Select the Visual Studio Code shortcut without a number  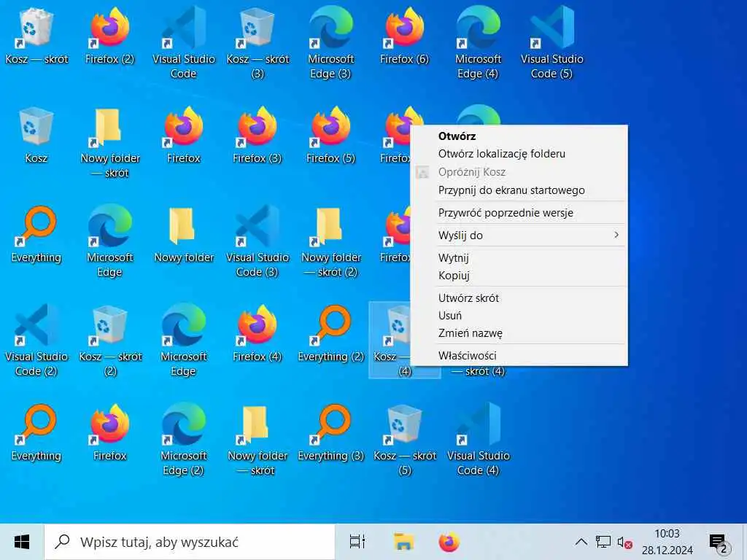pyautogui.click(x=183, y=42)
